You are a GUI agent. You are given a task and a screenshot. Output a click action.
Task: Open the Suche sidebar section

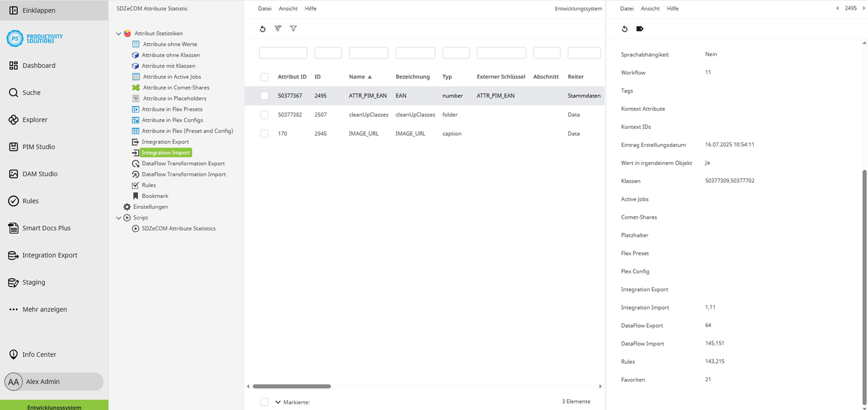pos(32,92)
